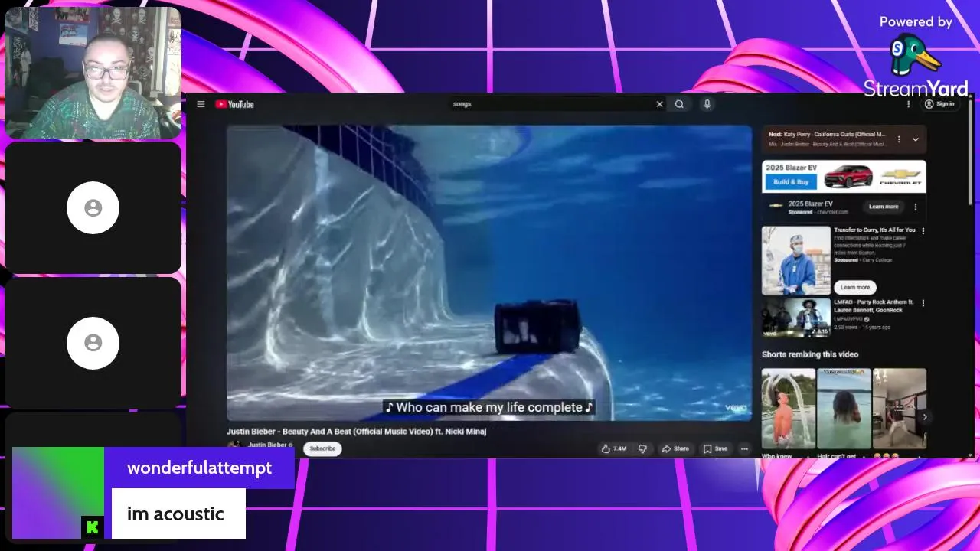Open LMFAO Party Rock Anthem video thumbnail
The width and height of the screenshot is (980, 551).
coord(796,318)
